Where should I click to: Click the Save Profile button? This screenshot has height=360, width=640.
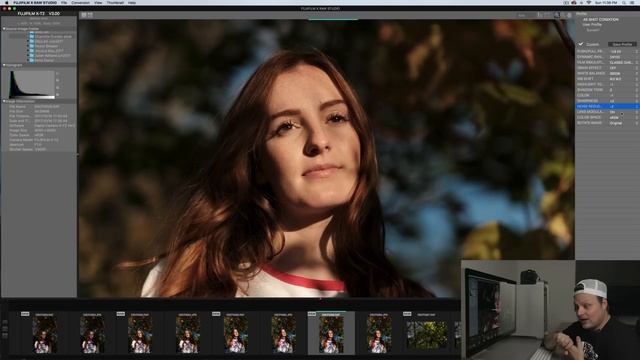pyautogui.click(x=622, y=44)
